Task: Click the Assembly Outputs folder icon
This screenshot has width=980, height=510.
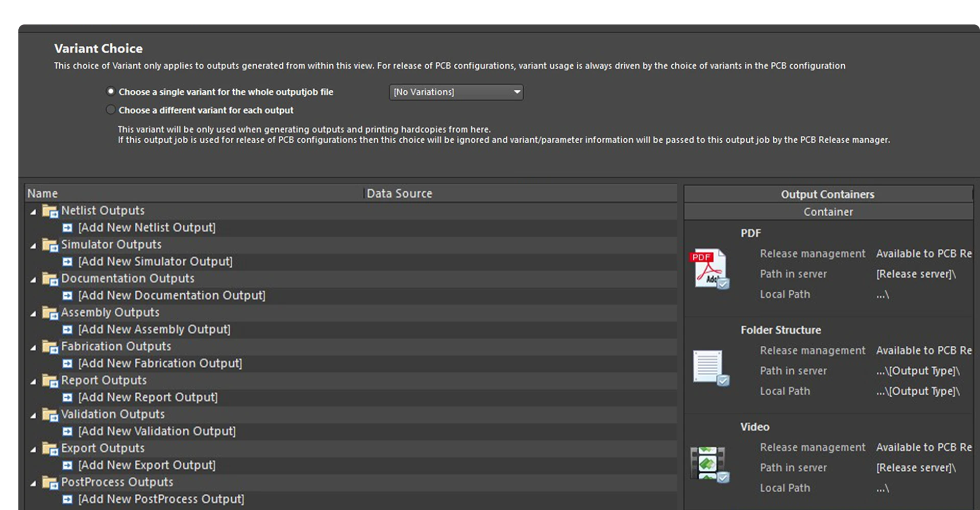Action: (x=50, y=313)
